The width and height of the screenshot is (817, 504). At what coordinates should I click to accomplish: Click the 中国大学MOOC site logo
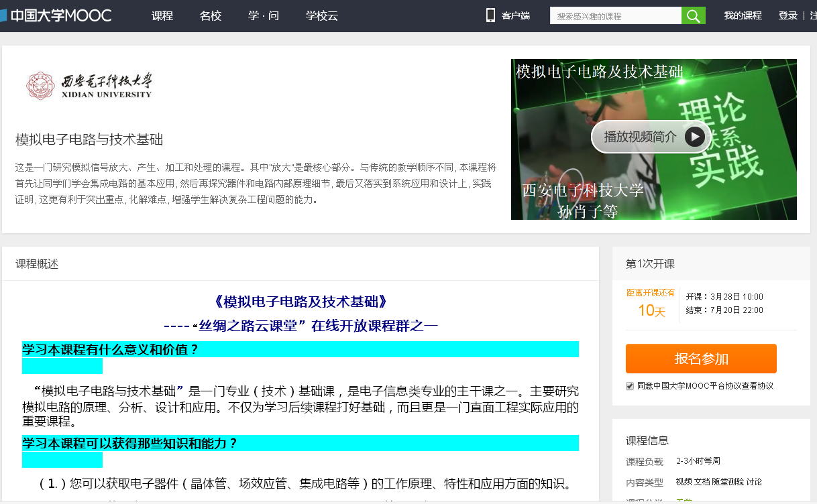pyautogui.click(x=57, y=15)
